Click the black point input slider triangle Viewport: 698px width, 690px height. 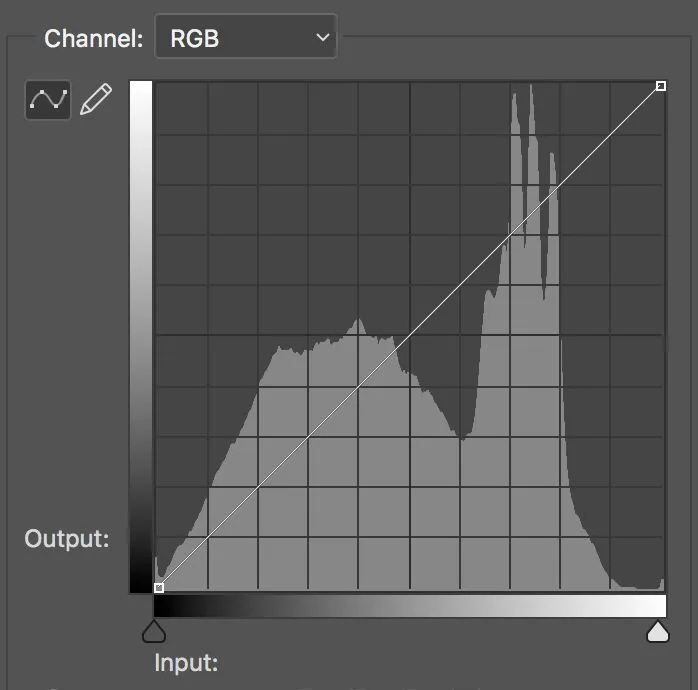[154, 631]
